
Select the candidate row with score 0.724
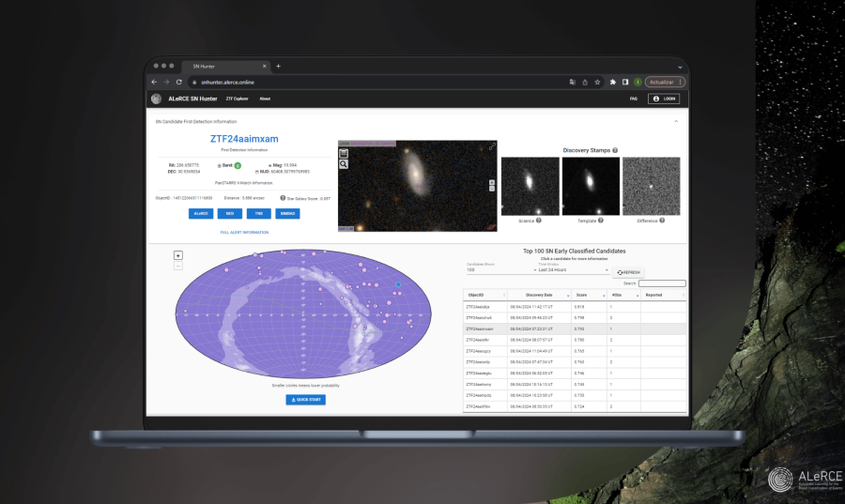[x=575, y=406]
